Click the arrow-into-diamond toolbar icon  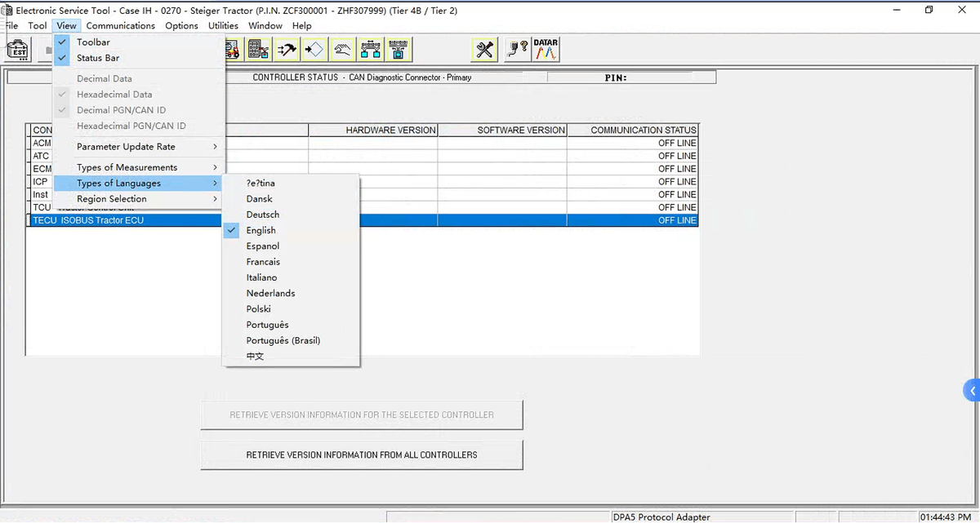pyautogui.click(x=314, y=50)
